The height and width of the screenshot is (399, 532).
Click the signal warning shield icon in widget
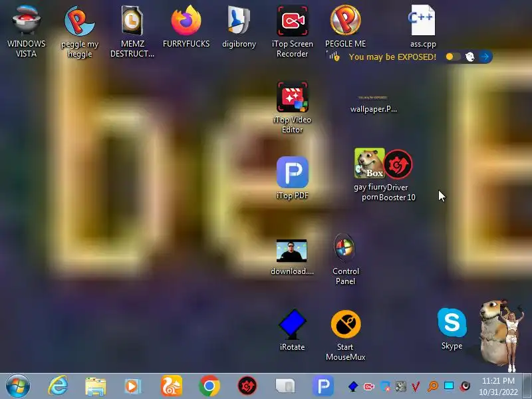click(334, 57)
